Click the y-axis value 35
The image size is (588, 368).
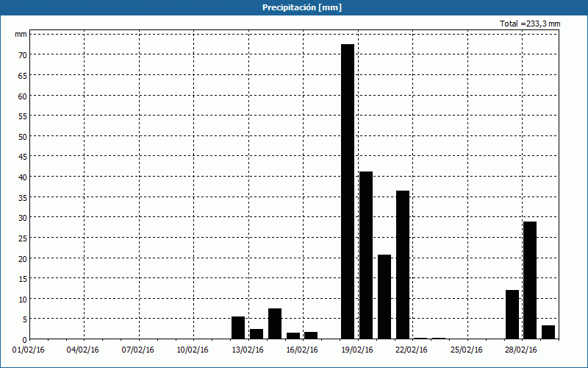coord(23,198)
